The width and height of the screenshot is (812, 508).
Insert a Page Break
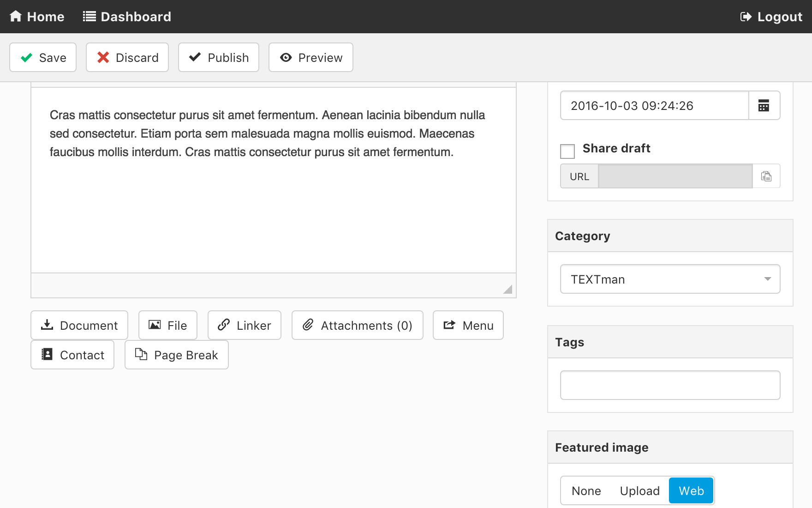tap(176, 355)
